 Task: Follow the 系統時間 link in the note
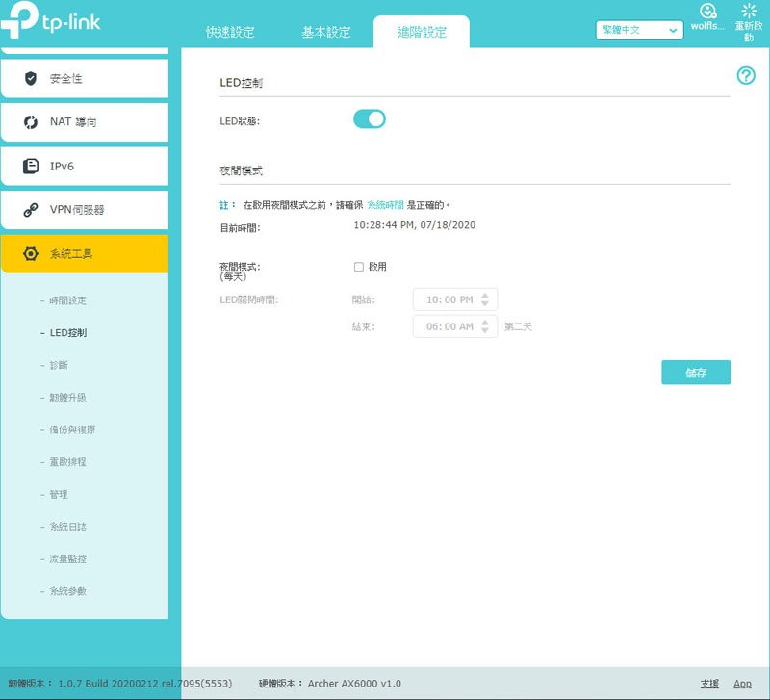tap(386, 205)
